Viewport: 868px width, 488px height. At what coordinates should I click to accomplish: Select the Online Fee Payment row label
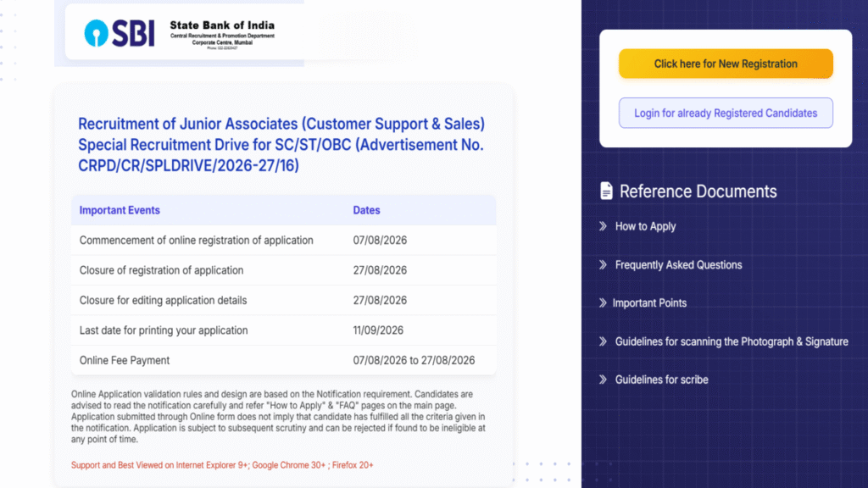click(x=125, y=360)
